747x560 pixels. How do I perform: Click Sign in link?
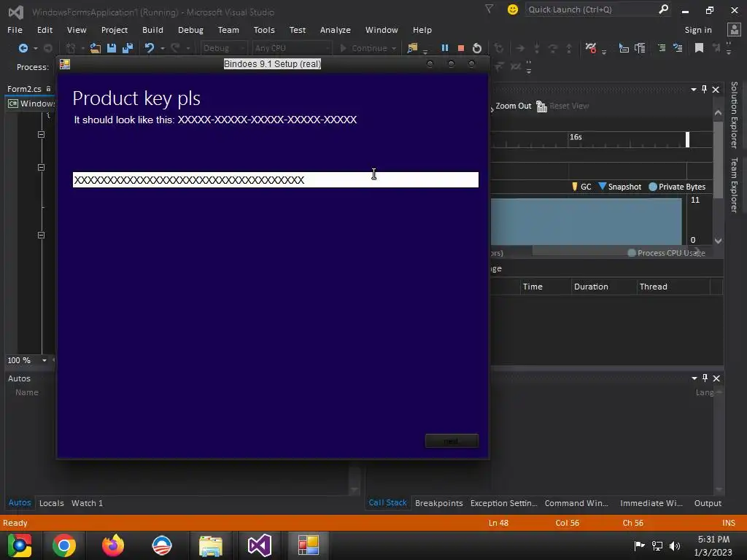[698, 29]
